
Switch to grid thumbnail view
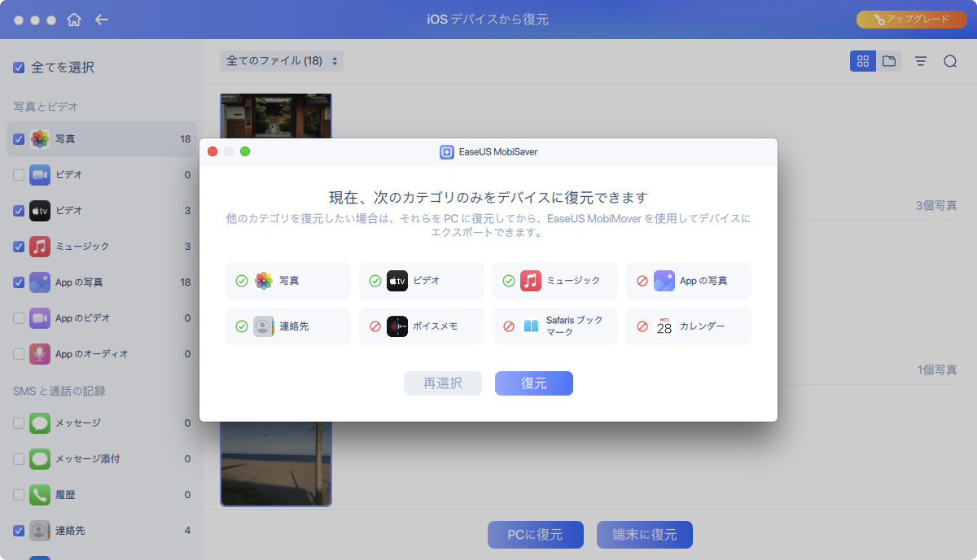863,61
